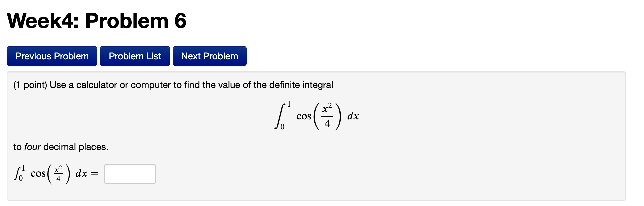
Task: Click the dx symbol in the integral
Action: point(353,117)
